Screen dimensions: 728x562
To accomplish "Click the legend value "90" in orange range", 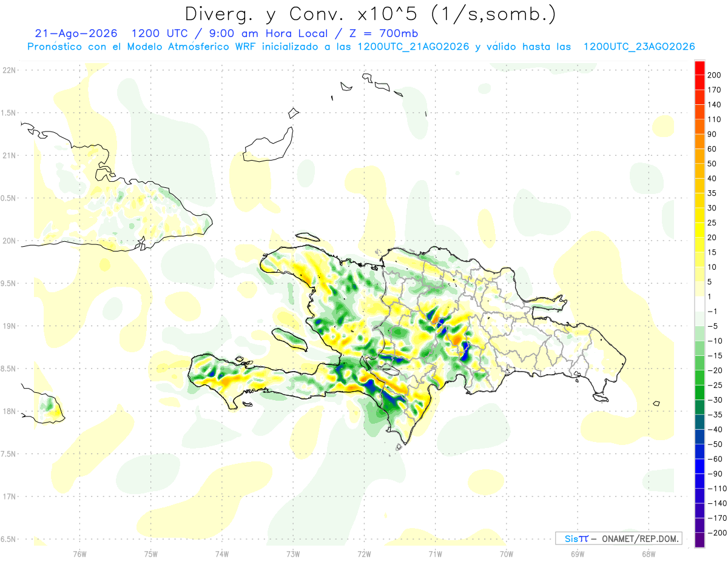I will (712, 134).
